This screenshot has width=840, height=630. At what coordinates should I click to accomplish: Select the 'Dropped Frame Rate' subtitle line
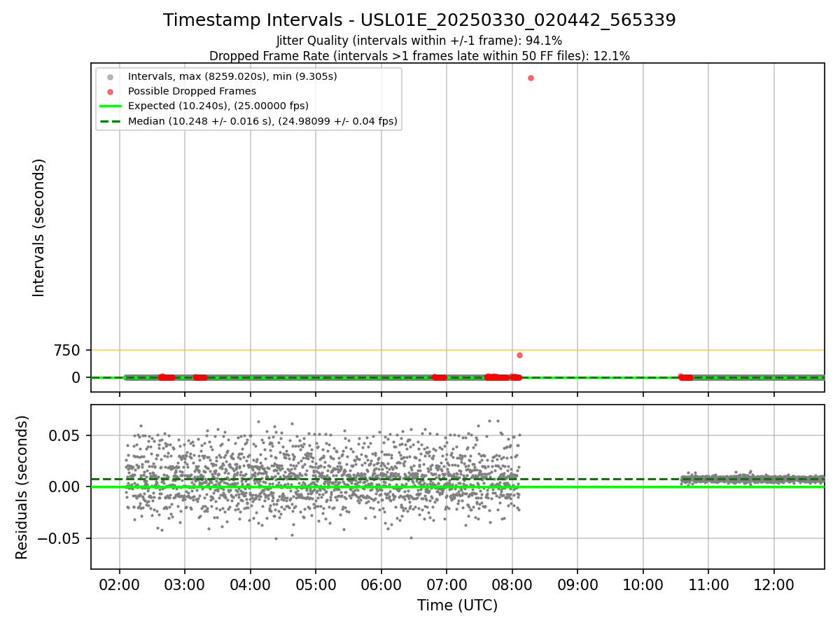(x=419, y=56)
